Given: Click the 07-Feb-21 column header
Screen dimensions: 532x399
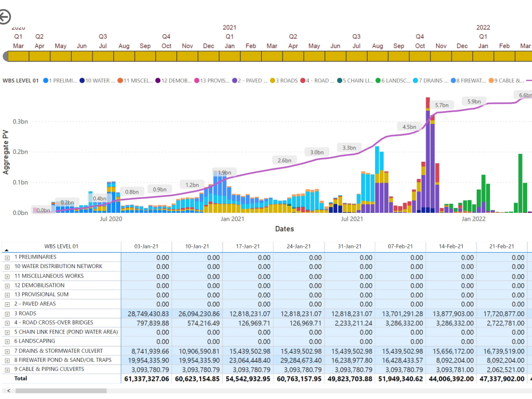Looking at the screenshot, I should click(x=401, y=246).
